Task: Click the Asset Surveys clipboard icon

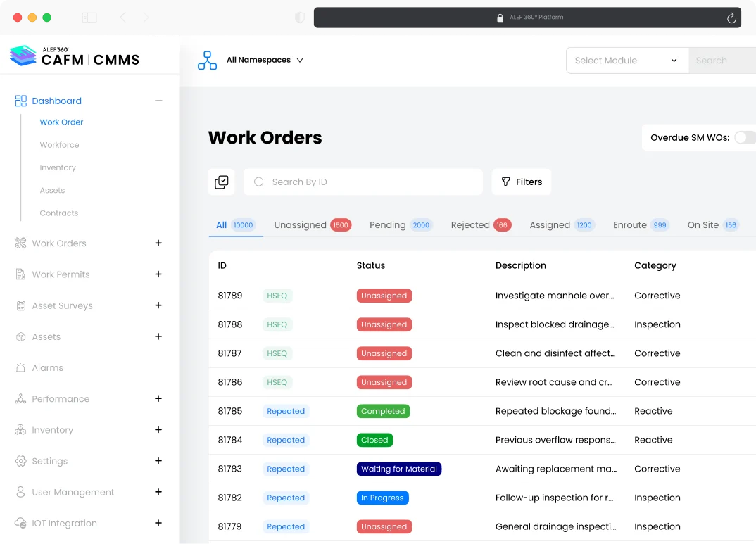Action: click(20, 305)
